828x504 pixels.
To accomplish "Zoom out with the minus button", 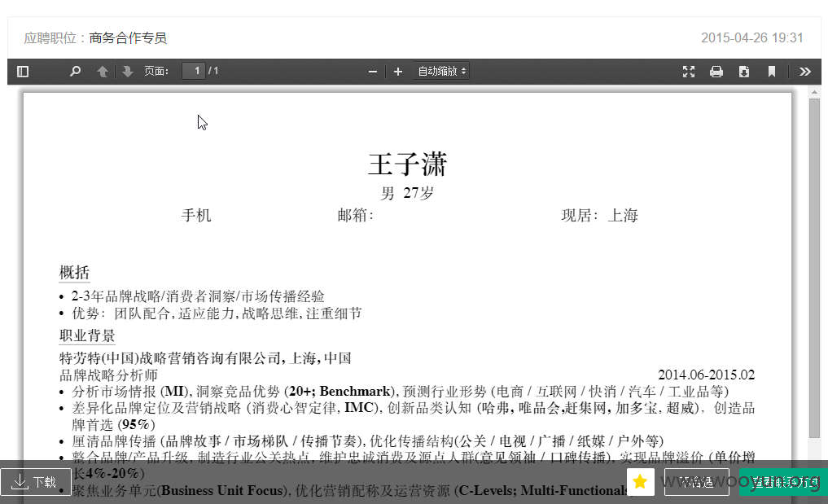I will (x=373, y=72).
